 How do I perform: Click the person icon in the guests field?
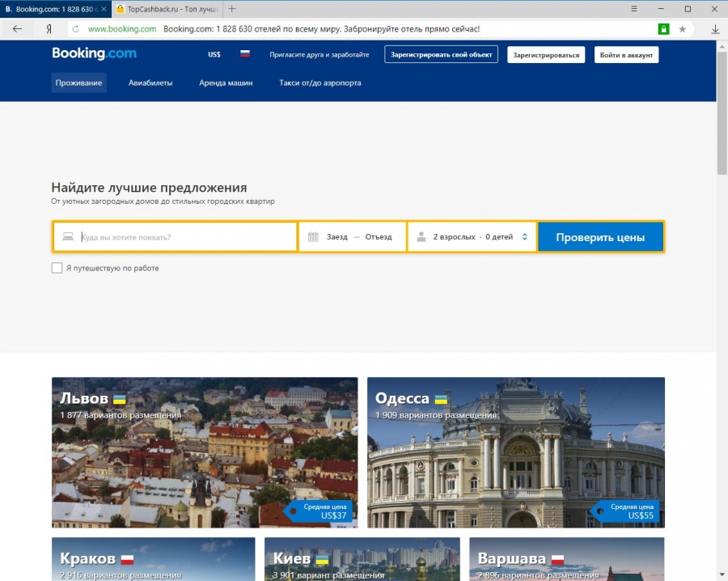421,237
